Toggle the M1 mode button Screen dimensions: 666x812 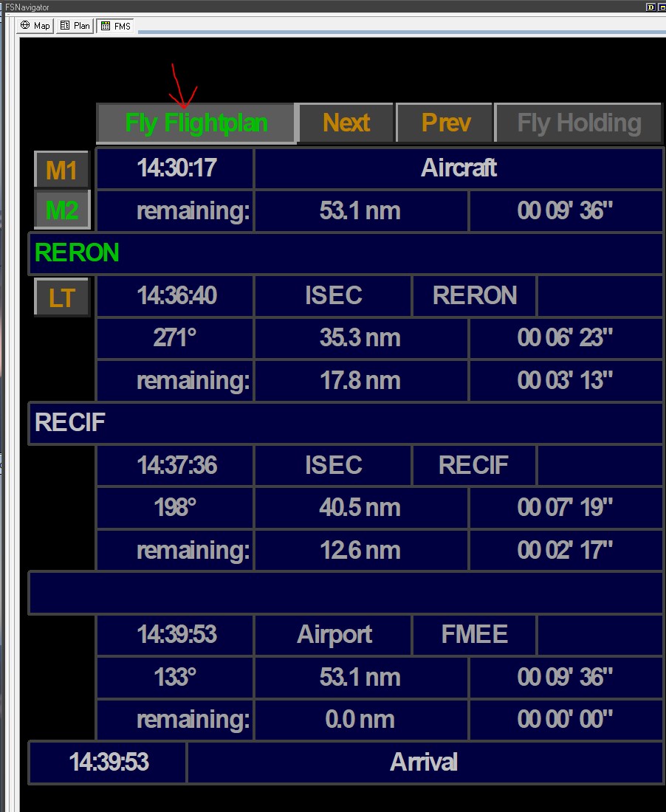pos(62,170)
